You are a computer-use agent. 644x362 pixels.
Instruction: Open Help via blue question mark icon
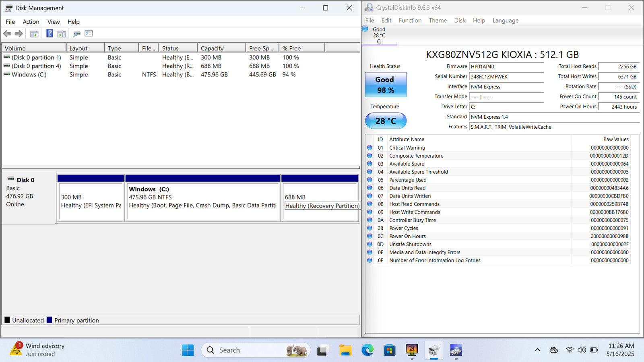[x=50, y=34]
